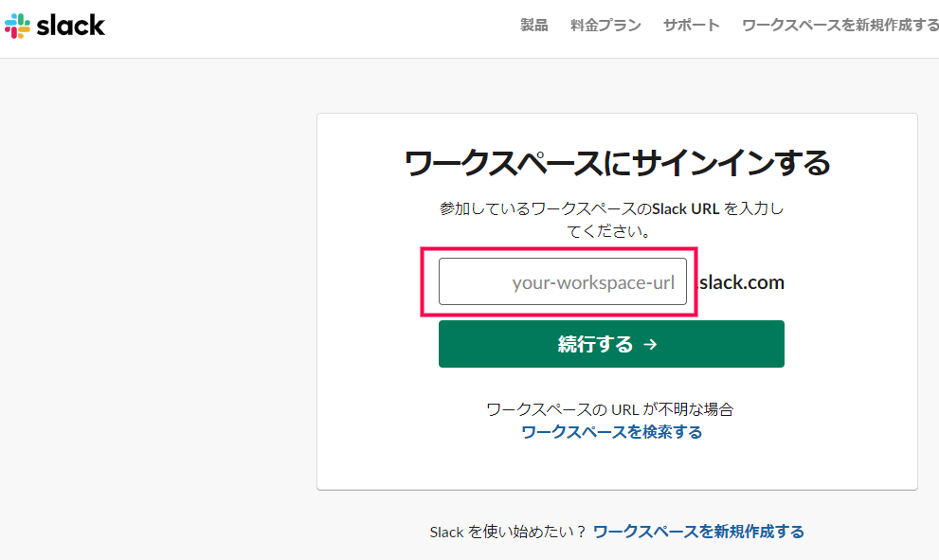This screenshot has height=560, width=939.
Task: Click the .slack.com suffix text
Action: coord(740,282)
